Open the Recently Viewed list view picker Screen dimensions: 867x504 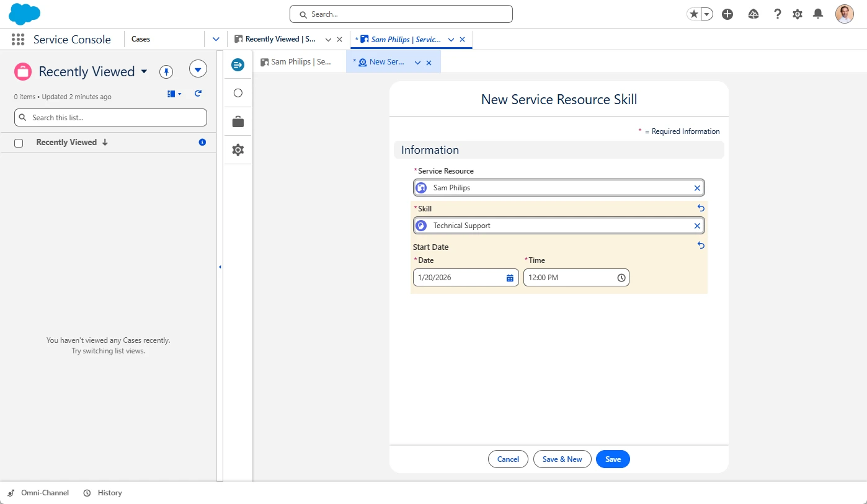coord(144,71)
